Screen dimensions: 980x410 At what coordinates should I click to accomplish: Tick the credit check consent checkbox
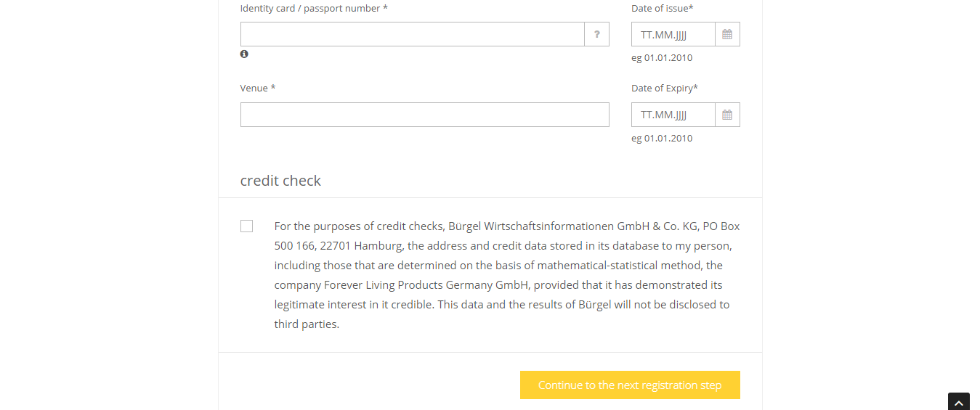247,226
